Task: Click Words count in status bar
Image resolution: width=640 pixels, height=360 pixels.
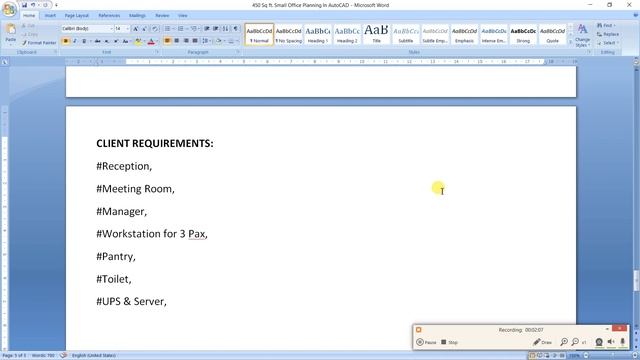Action: point(43,356)
